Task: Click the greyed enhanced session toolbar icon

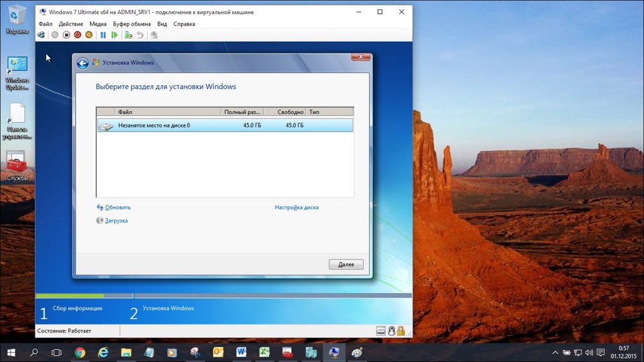Action: (154, 36)
